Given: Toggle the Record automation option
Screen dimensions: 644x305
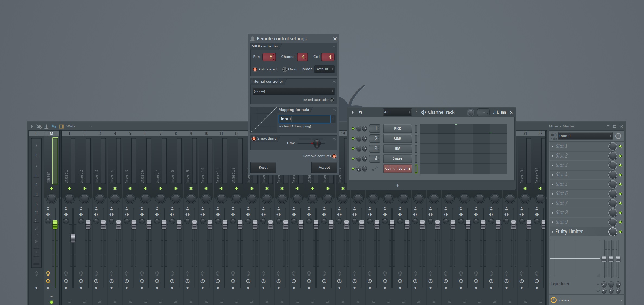Looking at the screenshot, I should coord(332,100).
